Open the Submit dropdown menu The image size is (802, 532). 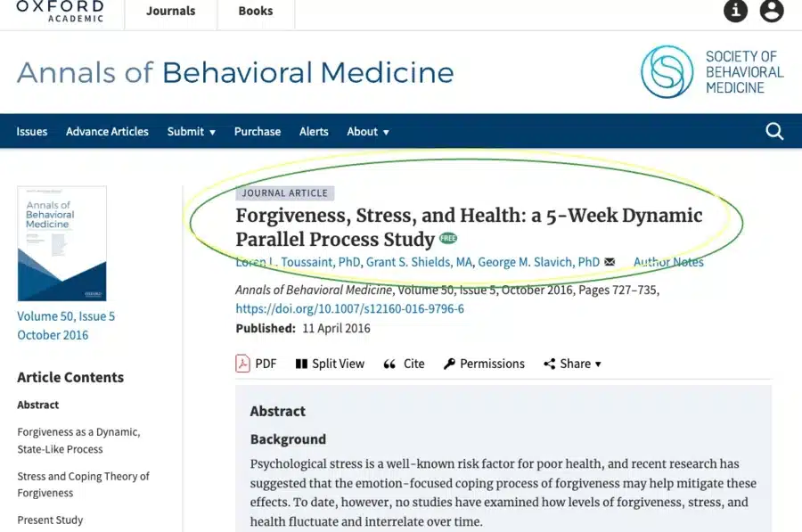[191, 132]
